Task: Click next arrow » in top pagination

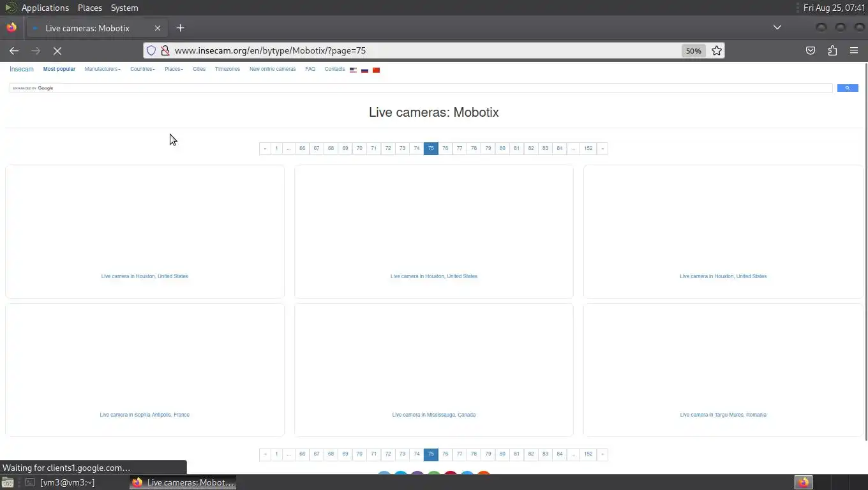Action: 602,149
